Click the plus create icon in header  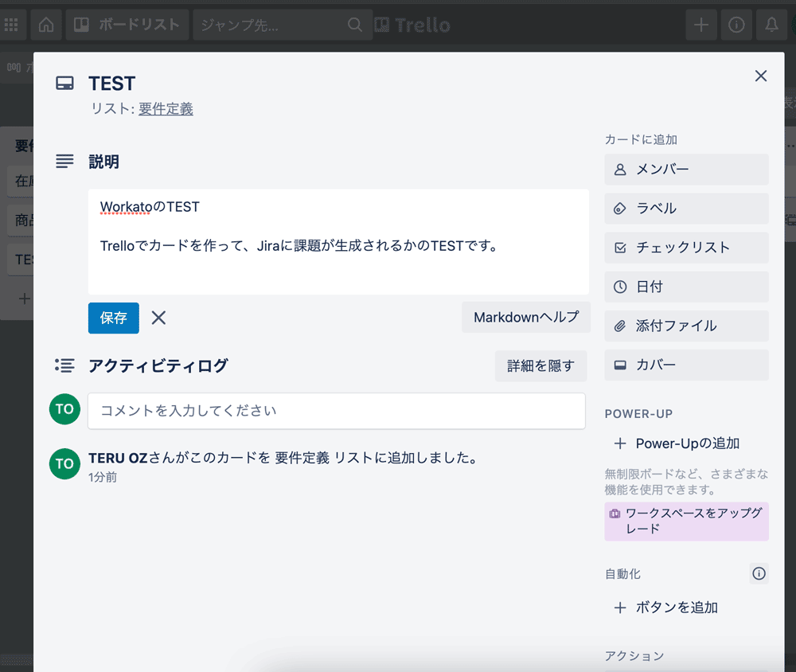tap(701, 25)
